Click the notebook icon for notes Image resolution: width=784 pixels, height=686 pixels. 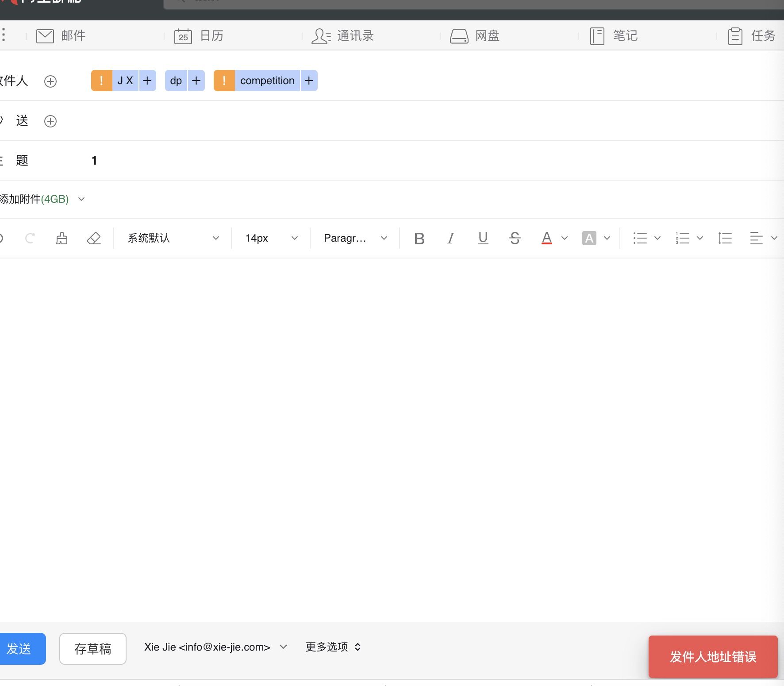coord(597,36)
